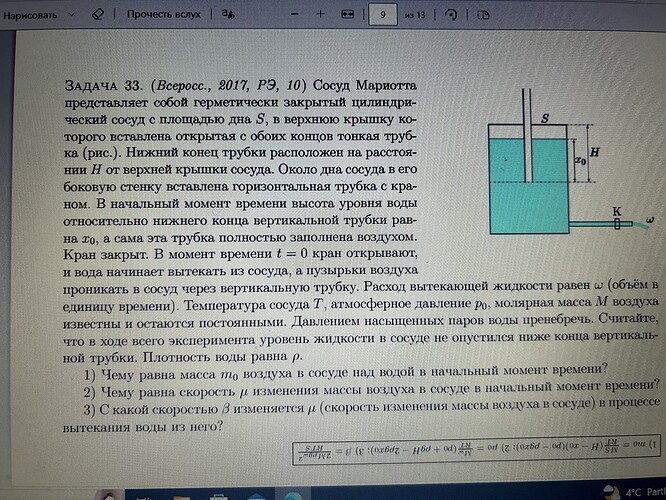Open the page view layout icon
666x500 pixels.
tap(483, 15)
